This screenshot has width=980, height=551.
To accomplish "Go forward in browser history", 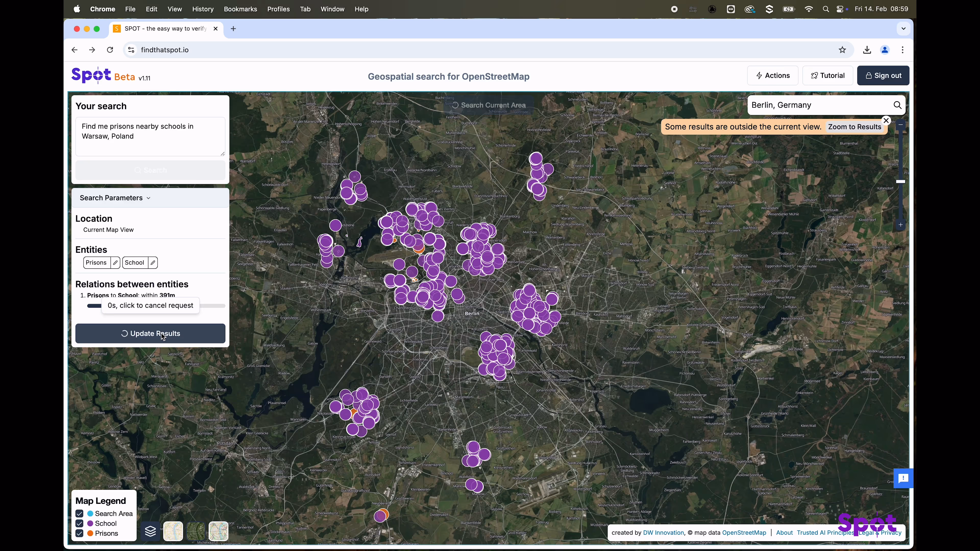I will click(92, 50).
